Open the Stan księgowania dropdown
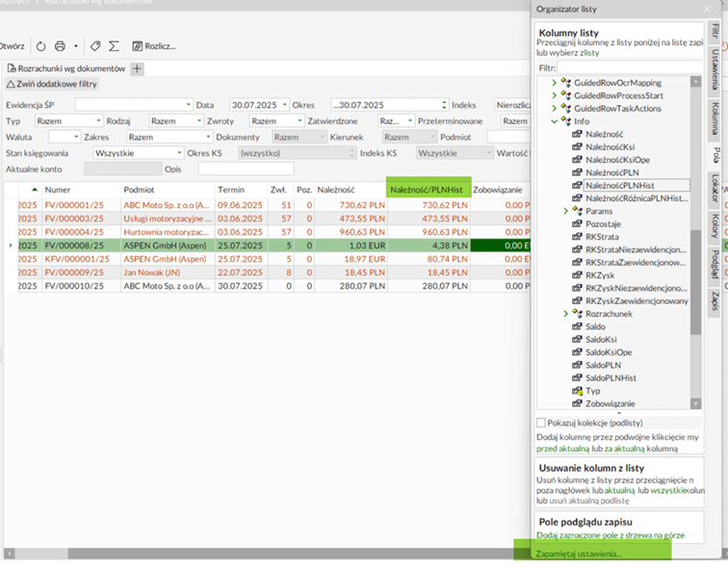This screenshot has width=728, height=566. [x=178, y=153]
